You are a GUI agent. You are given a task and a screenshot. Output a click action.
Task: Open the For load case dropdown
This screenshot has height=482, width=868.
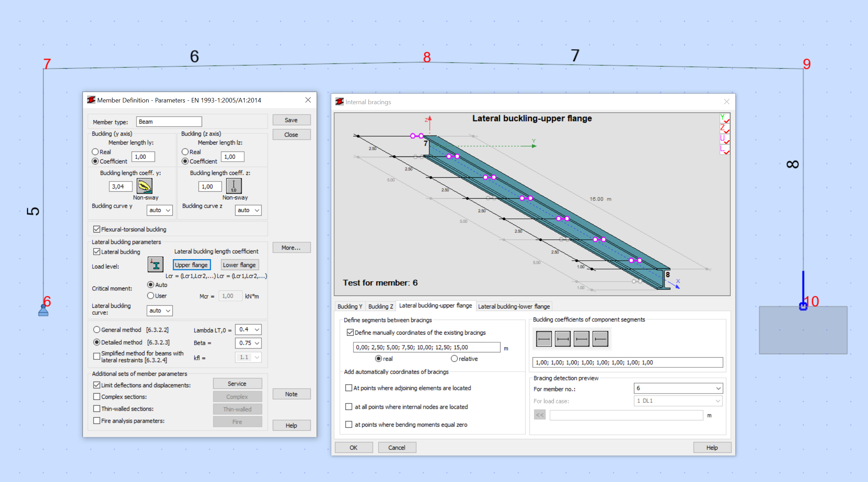pos(677,401)
